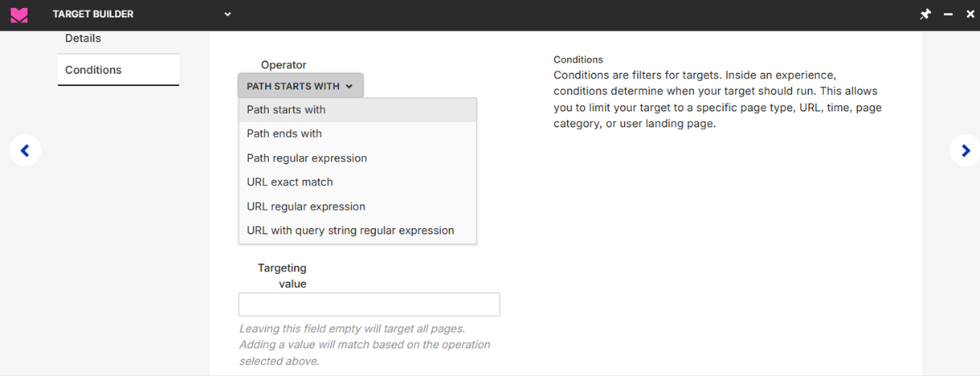The width and height of the screenshot is (980, 376).
Task: Pick 'Path regular expression' from the list
Action: [x=307, y=158]
